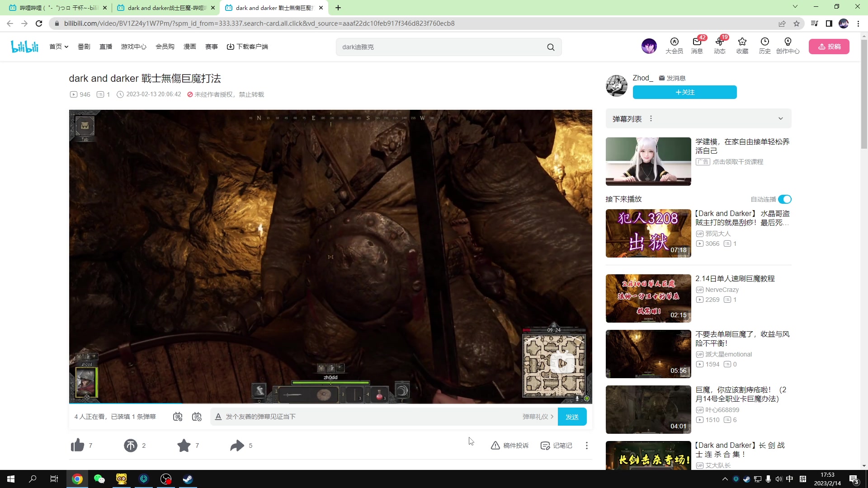Open 犯人3208出狱 video thumbnail
This screenshot has width=868, height=488.
click(x=648, y=234)
